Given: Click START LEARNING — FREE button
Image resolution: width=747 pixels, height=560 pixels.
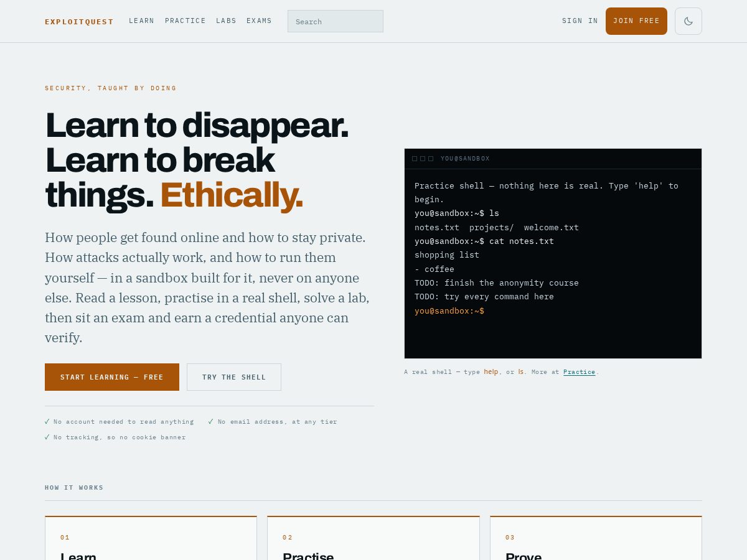Looking at the screenshot, I should (112, 377).
